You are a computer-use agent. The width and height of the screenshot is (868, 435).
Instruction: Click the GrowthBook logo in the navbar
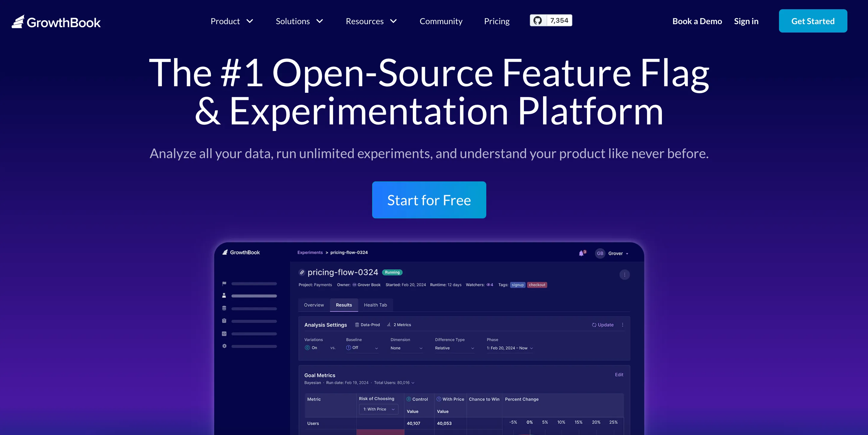point(56,22)
